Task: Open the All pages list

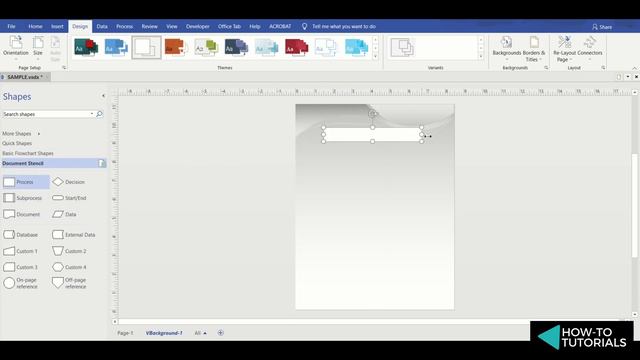Action: click(x=200, y=333)
